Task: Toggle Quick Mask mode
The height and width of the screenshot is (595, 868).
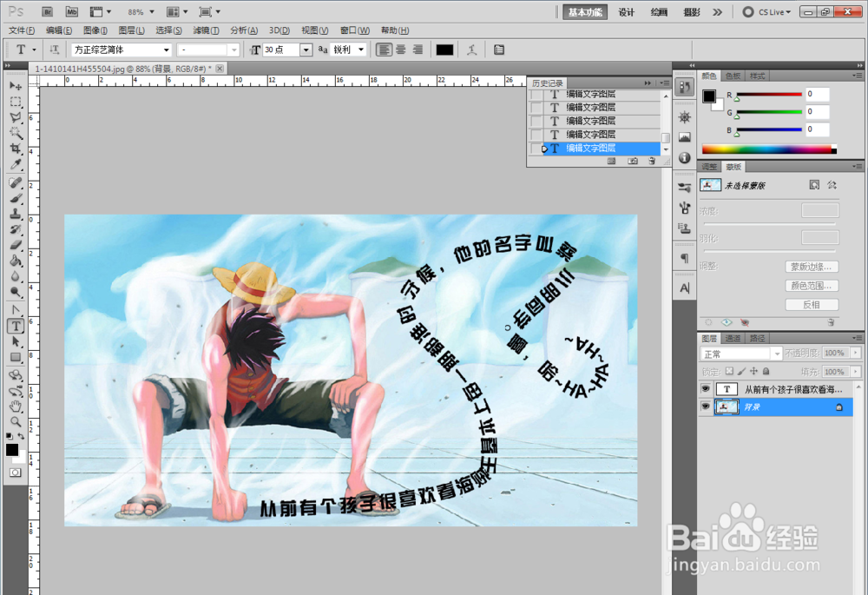Action: (16, 473)
